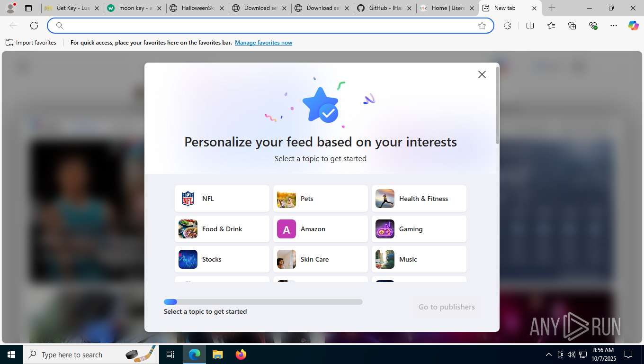Screen dimensions: 644x364
Task: Open the Windows Start menu
Action: (11, 355)
